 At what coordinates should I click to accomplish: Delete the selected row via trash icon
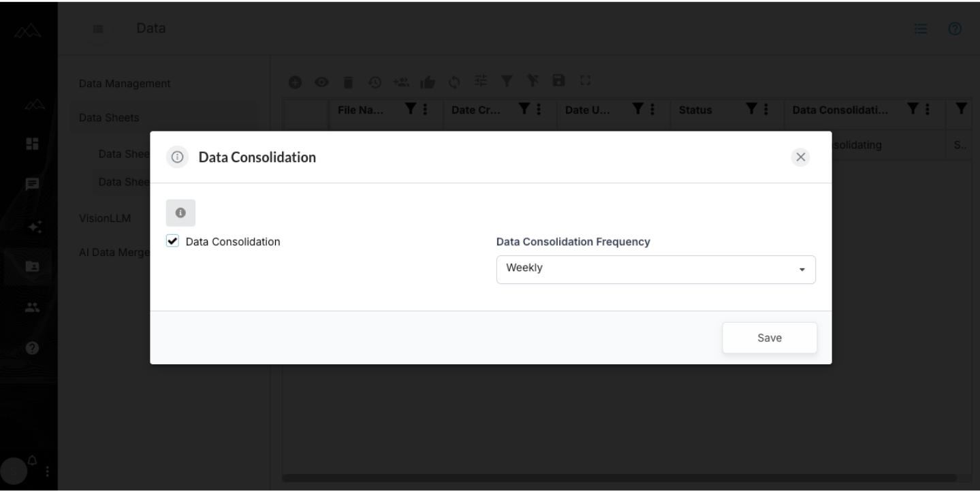click(348, 81)
